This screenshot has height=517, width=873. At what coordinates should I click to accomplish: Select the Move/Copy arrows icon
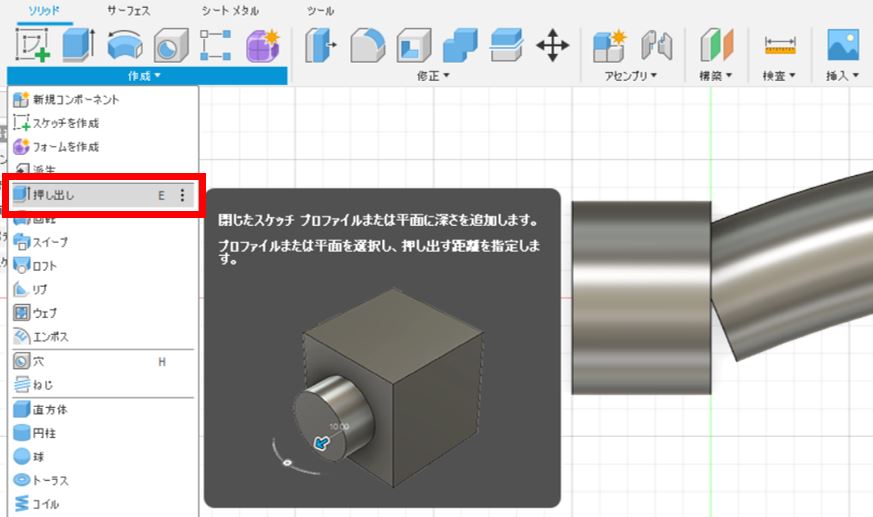(552, 45)
